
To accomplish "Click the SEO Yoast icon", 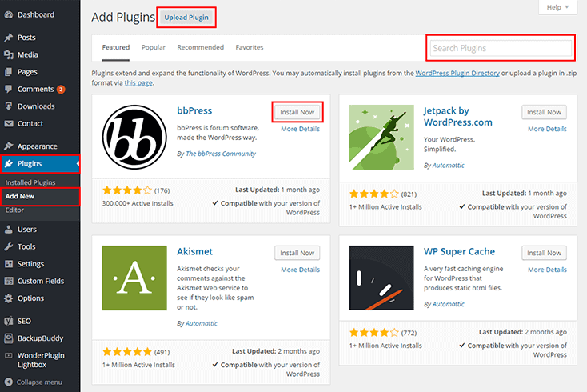I will pos(8,322).
